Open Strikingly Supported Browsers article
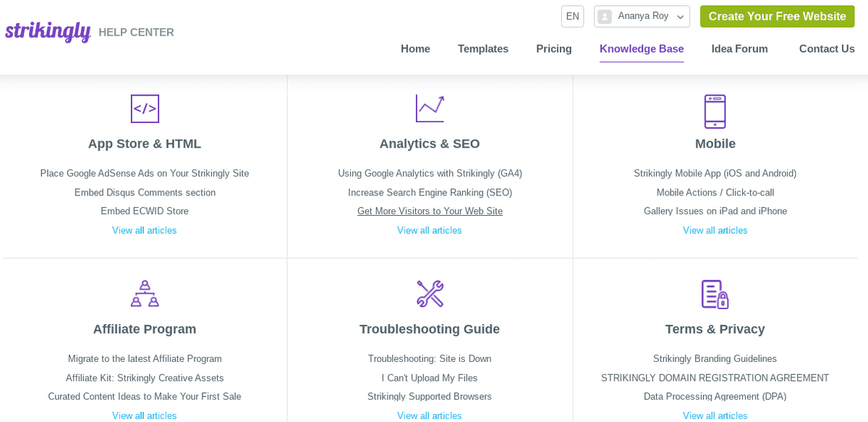Viewport: 868px width, 422px height. pos(430,397)
